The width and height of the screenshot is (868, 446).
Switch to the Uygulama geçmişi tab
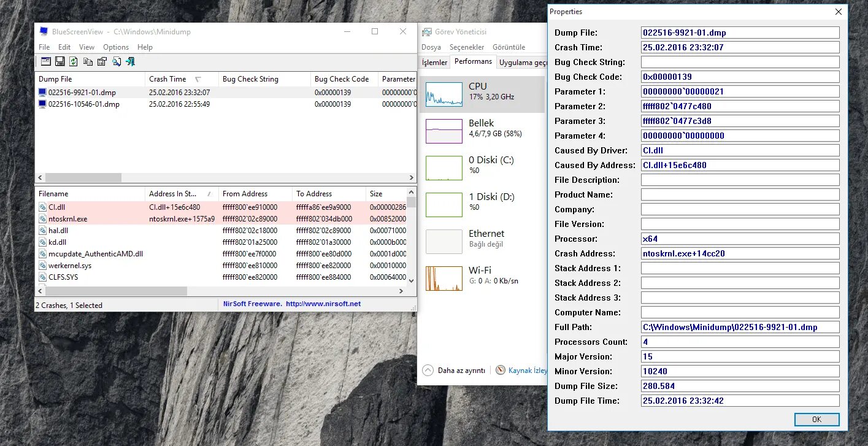coord(523,63)
